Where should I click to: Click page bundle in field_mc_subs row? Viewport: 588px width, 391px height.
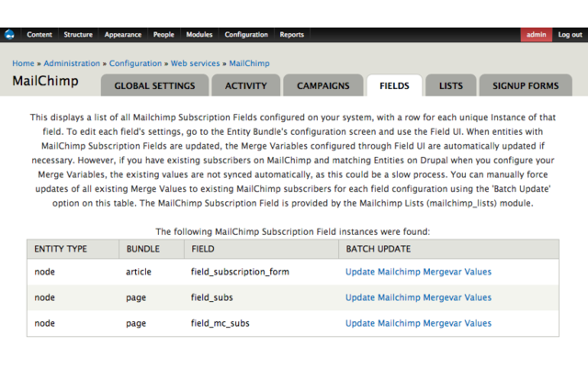136,324
